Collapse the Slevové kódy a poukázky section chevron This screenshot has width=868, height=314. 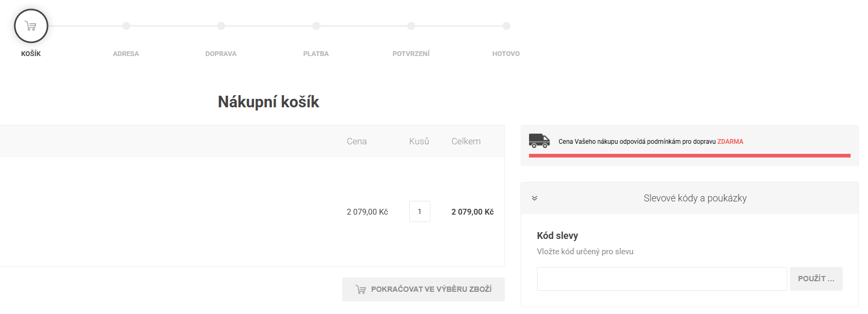click(x=534, y=198)
